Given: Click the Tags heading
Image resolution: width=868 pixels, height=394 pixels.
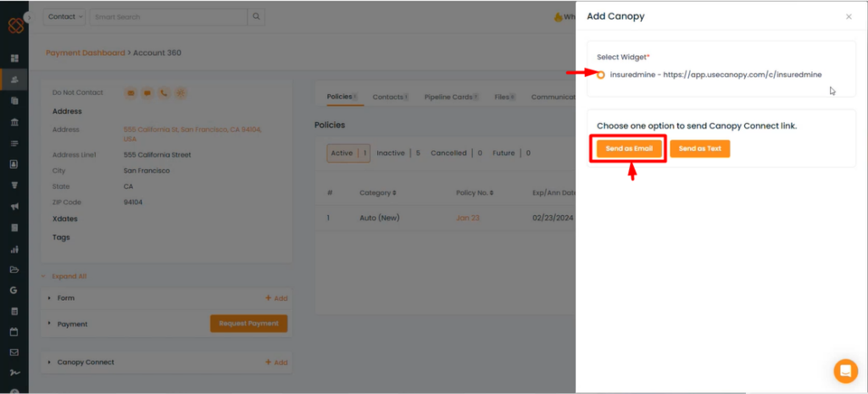Looking at the screenshot, I should [61, 237].
